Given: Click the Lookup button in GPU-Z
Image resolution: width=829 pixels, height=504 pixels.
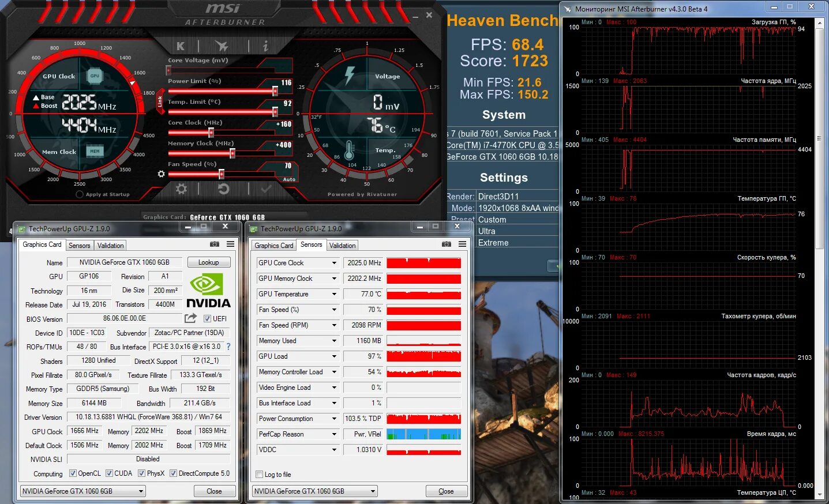Looking at the screenshot, I should coord(209,262).
